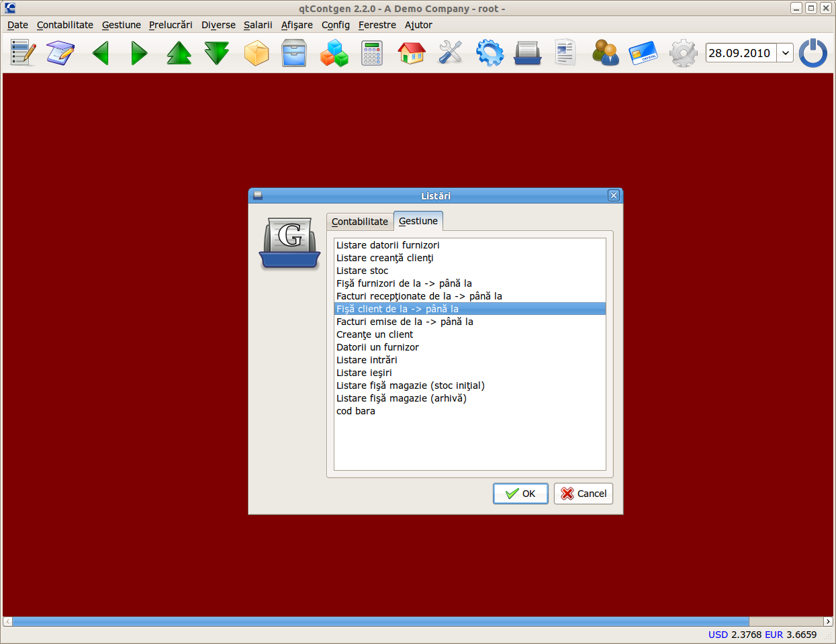Close the Listări dialog
The height and width of the screenshot is (644, 836).
click(614, 195)
